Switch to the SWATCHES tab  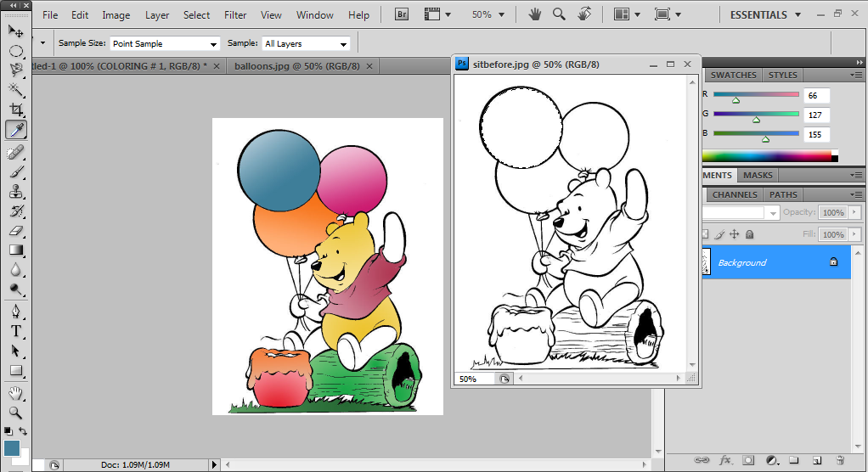[733, 75]
